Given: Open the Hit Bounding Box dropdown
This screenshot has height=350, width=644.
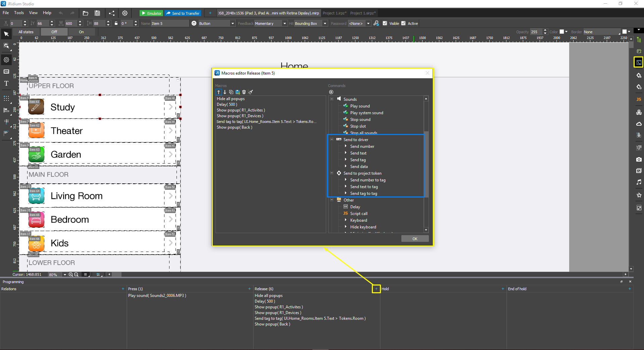Looking at the screenshot, I should coord(324,24).
